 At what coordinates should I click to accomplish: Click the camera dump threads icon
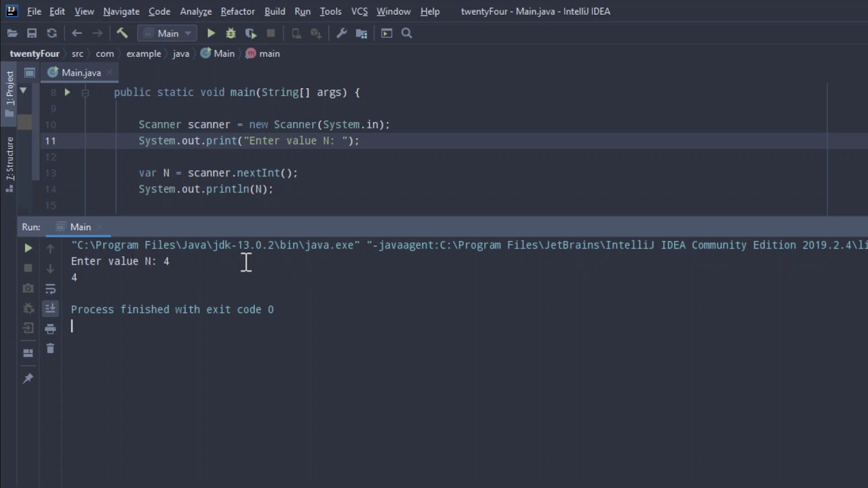(28, 289)
